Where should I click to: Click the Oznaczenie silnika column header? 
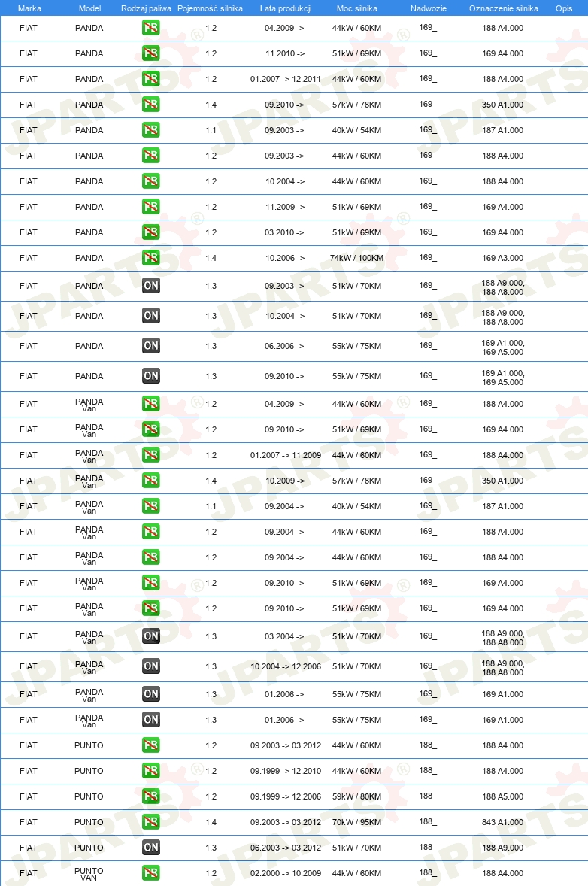[503, 8]
